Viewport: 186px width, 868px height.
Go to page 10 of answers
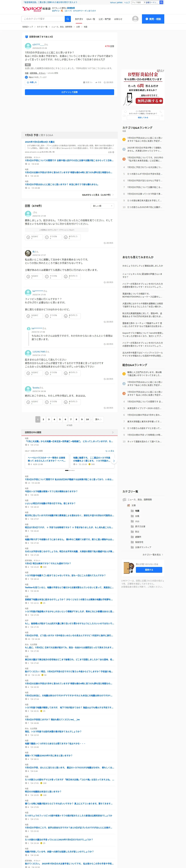pos(87,419)
